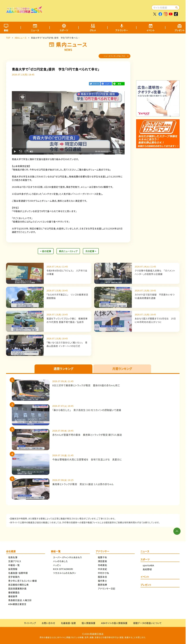Open the ABA TikTok icon
Screen dimensions: 194x644
[176, 14]
